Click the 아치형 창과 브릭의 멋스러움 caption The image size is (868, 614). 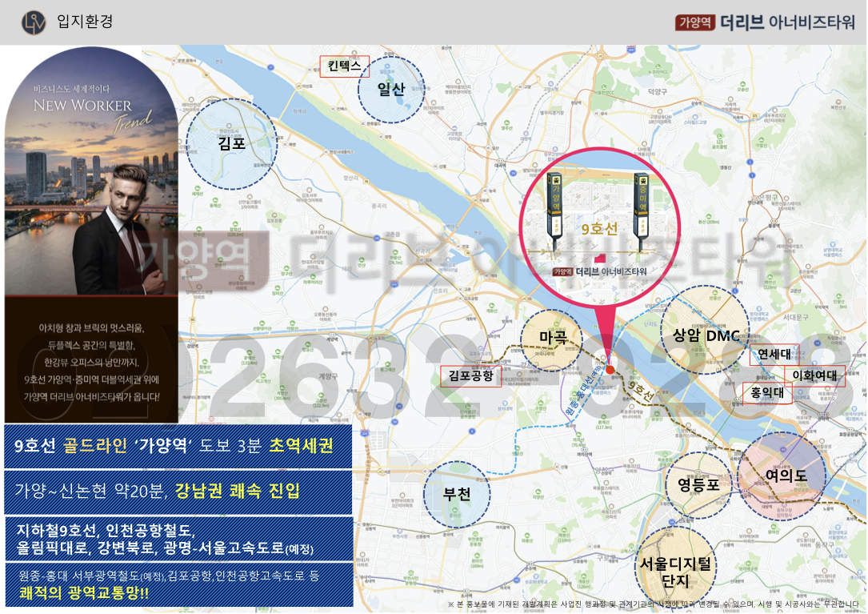[91, 328]
